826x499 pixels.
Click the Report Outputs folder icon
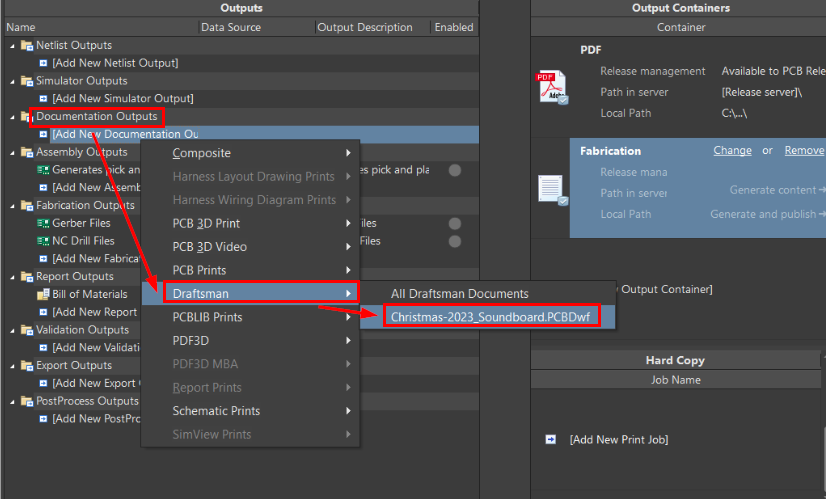27,277
